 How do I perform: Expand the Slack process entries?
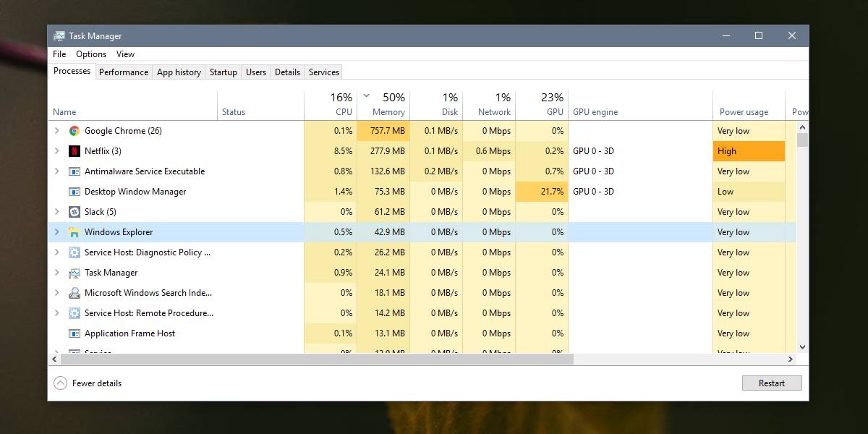click(x=58, y=212)
